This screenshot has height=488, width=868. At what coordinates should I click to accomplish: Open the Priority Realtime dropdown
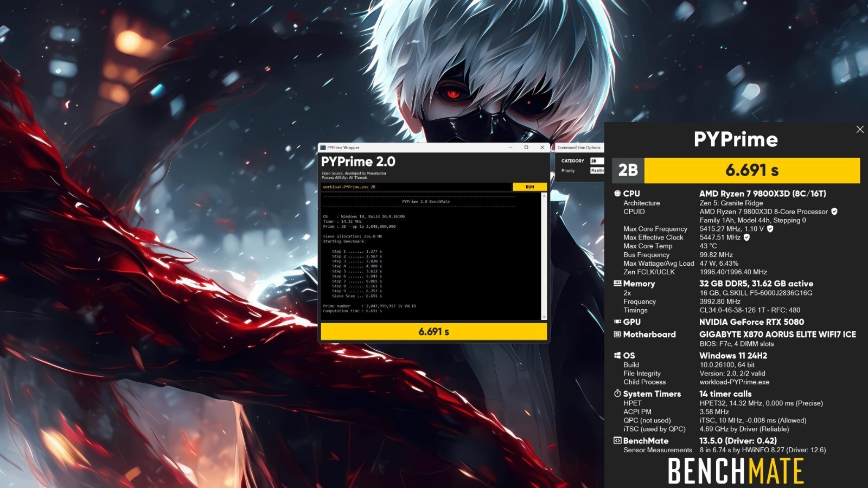click(x=597, y=170)
